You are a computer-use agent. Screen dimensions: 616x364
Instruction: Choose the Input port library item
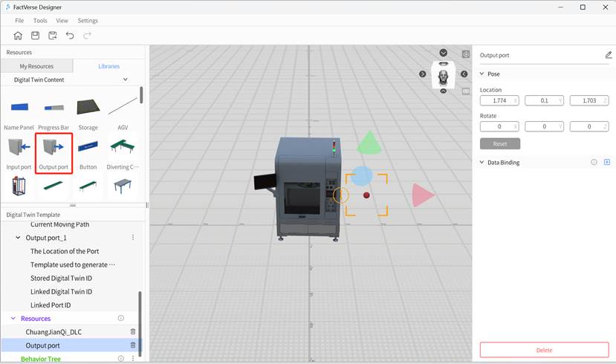(19, 153)
